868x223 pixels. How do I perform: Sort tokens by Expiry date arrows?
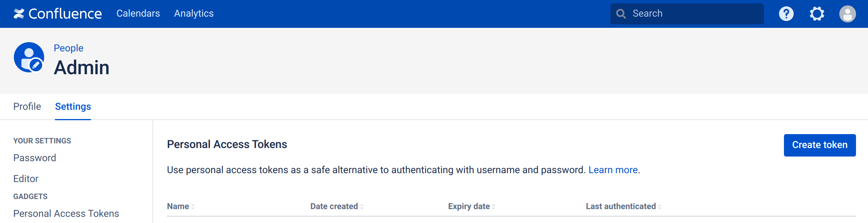(493, 207)
